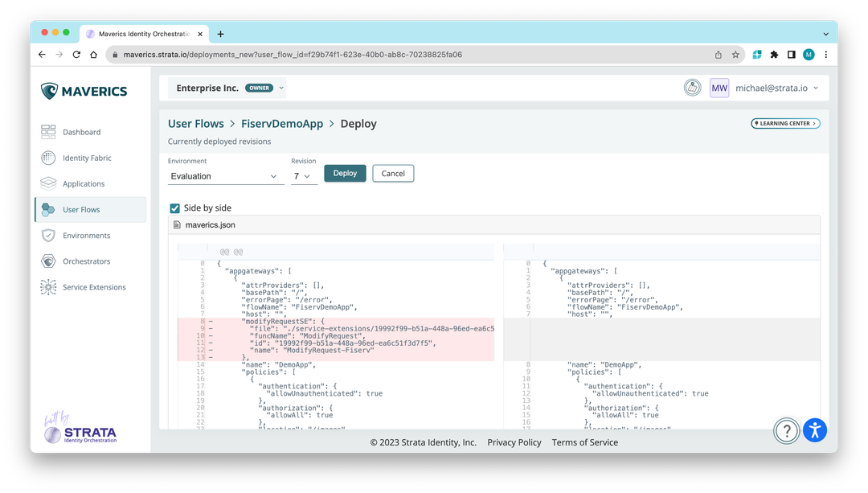Click the User Flows hexagon icon
Image resolution: width=868 pixels, height=493 pixels.
48,209
